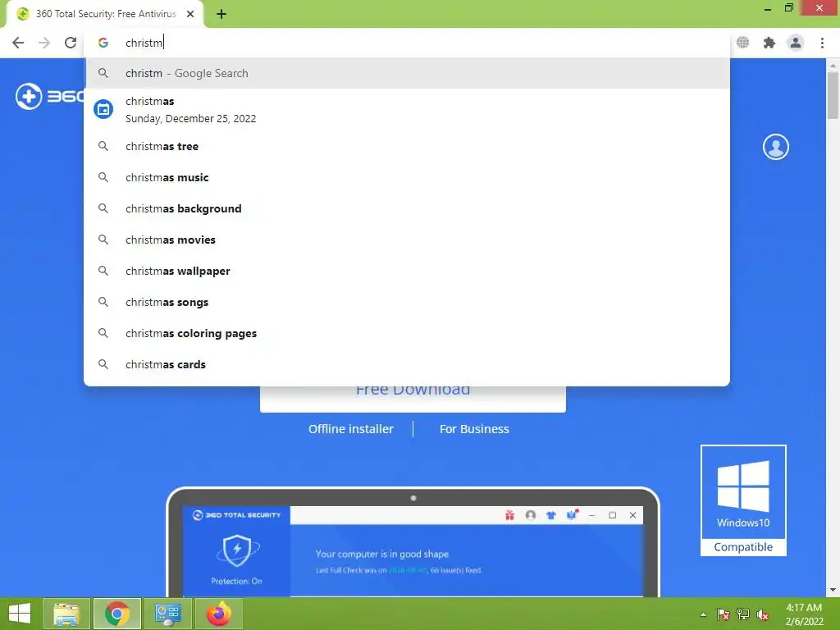Click search icon next to christmas cards
840x630 pixels.
103,364
